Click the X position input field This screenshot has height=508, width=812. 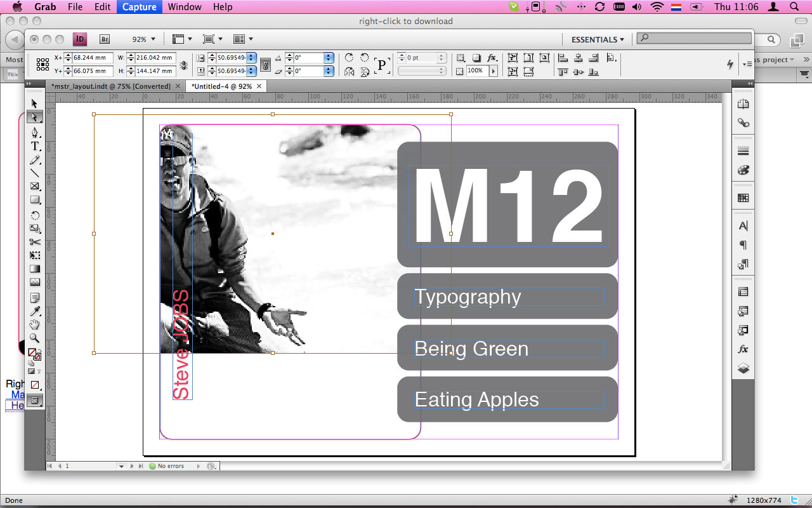(92, 58)
